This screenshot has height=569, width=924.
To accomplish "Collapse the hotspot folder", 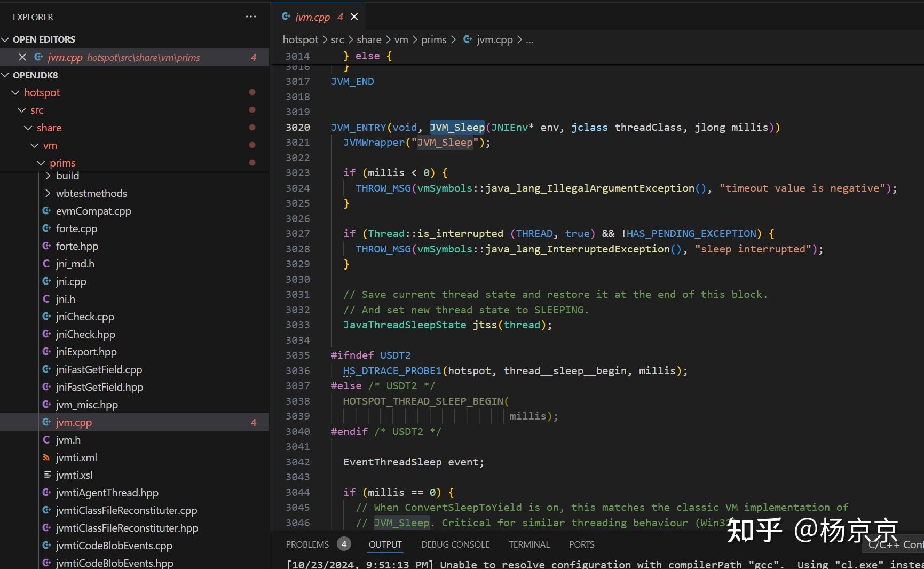I will (x=15, y=93).
